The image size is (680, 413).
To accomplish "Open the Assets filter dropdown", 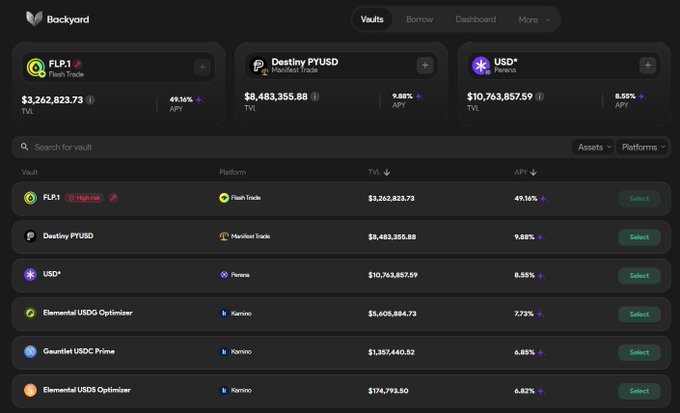I will [593, 147].
